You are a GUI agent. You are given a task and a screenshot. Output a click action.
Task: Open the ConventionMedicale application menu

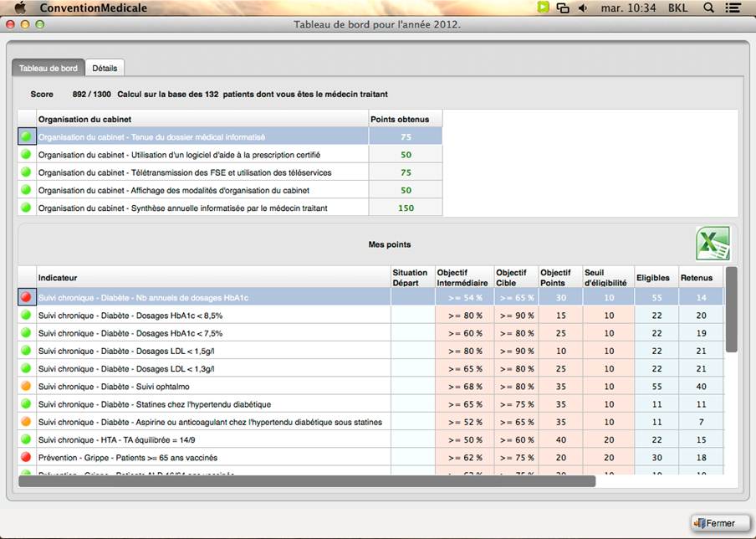click(94, 8)
